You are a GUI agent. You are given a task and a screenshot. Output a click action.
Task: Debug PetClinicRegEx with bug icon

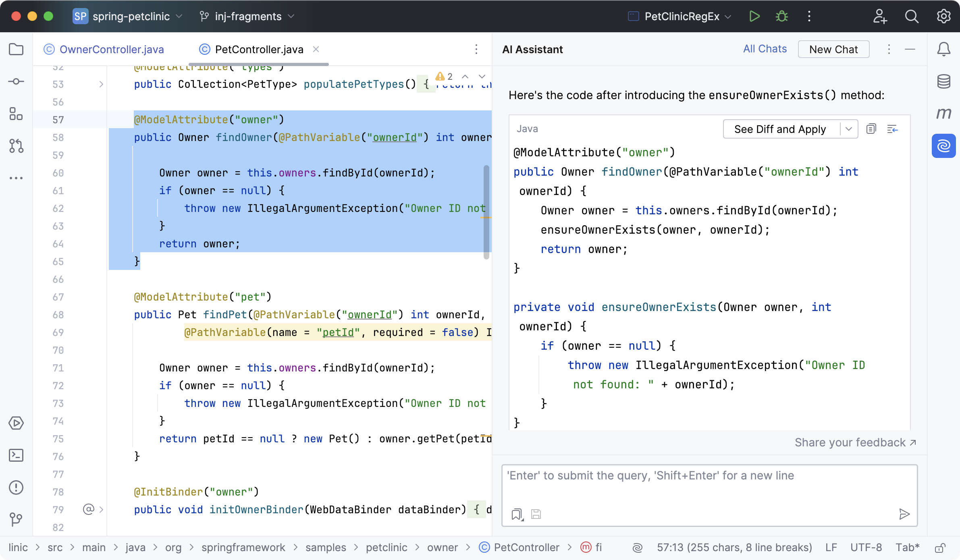pyautogui.click(x=782, y=16)
